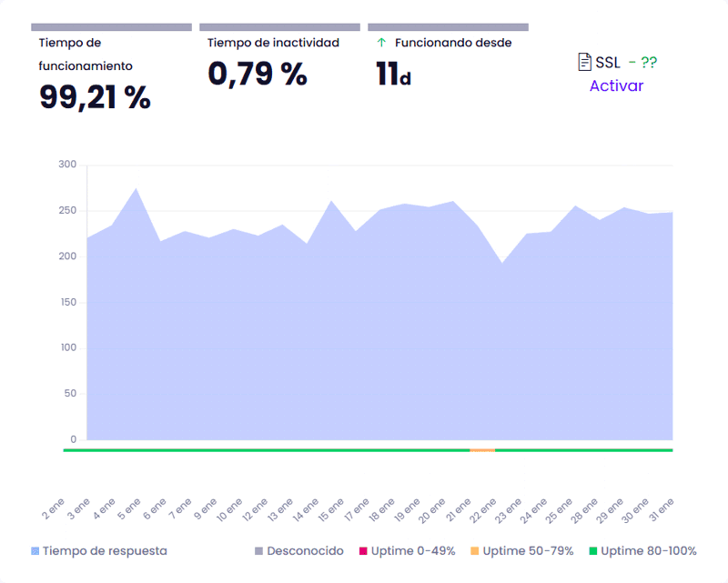Click the Tiempo de funcionamiento heading
The image size is (728, 583).
tap(86, 54)
